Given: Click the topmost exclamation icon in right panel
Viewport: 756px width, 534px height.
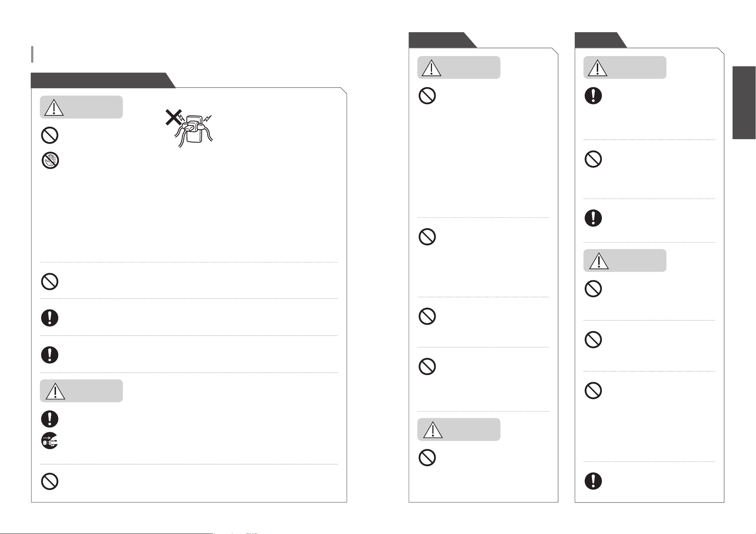Looking at the screenshot, I should 593,96.
